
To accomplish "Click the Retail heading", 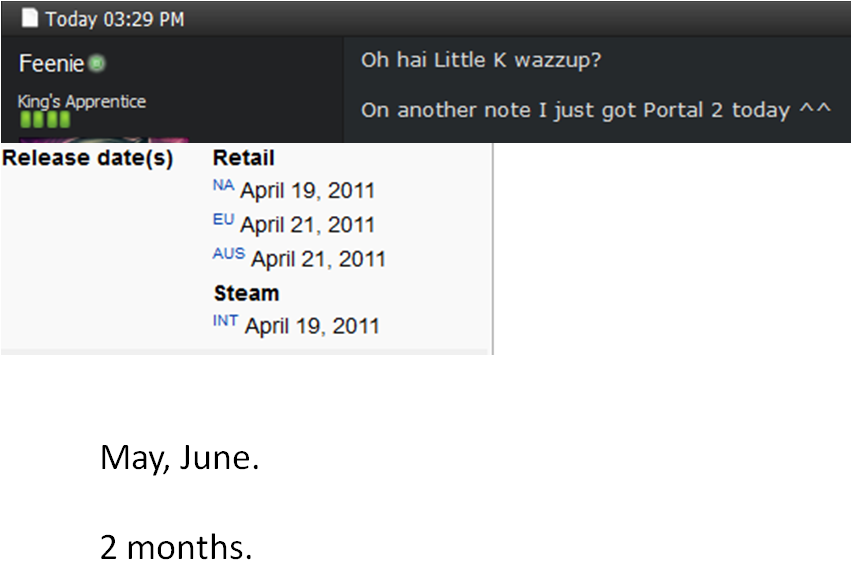I will click(243, 158).
